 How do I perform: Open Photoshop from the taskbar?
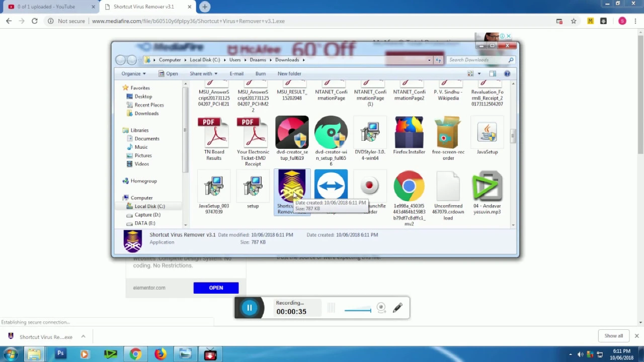click(60, 354)
